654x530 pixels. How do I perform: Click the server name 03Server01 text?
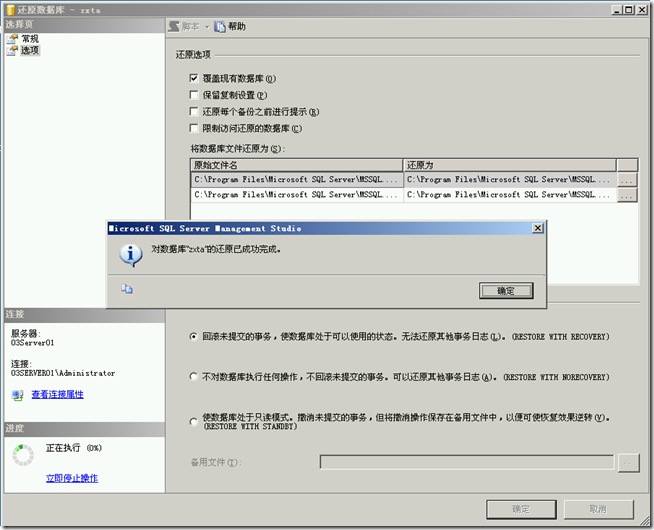click(33, 343)
